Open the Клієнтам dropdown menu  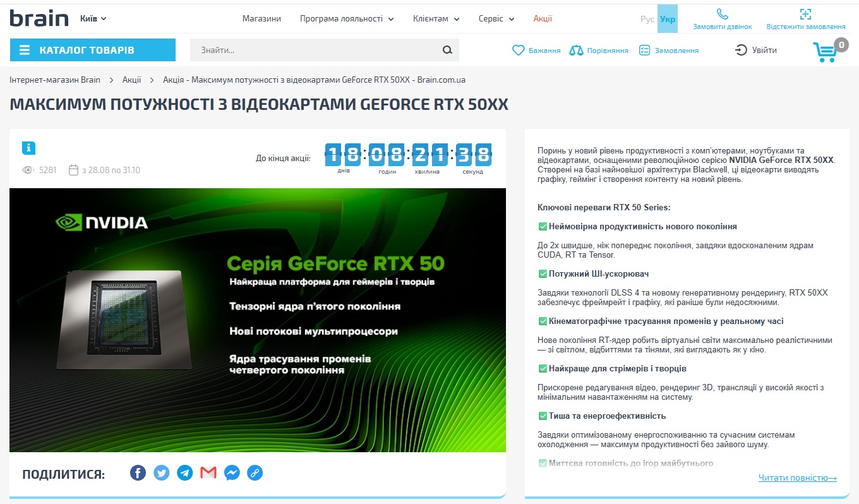tap(435, 19)
